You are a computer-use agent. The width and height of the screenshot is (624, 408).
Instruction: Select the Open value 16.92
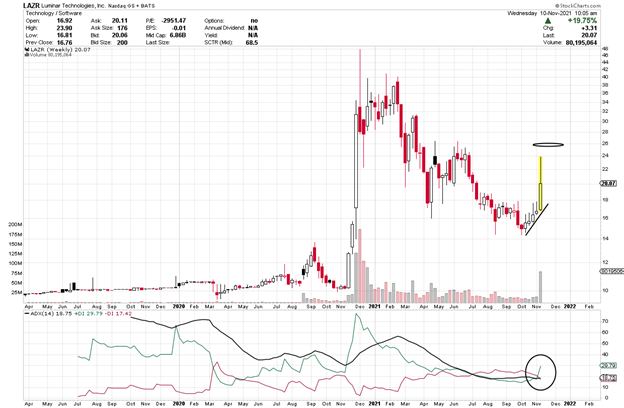point(64,20)
